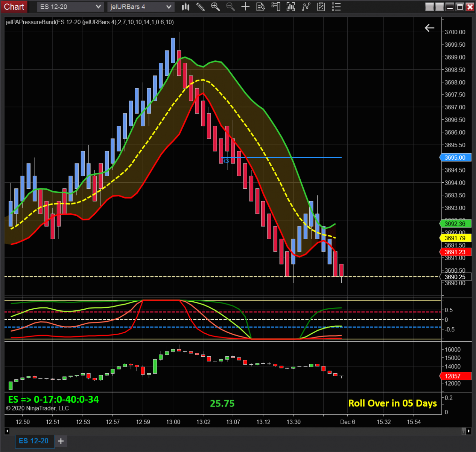The width and height of the screenshot is (476, 452).
Task: Click the 'ES => 0-17:0-40:0-34' text
Action: 53,399
